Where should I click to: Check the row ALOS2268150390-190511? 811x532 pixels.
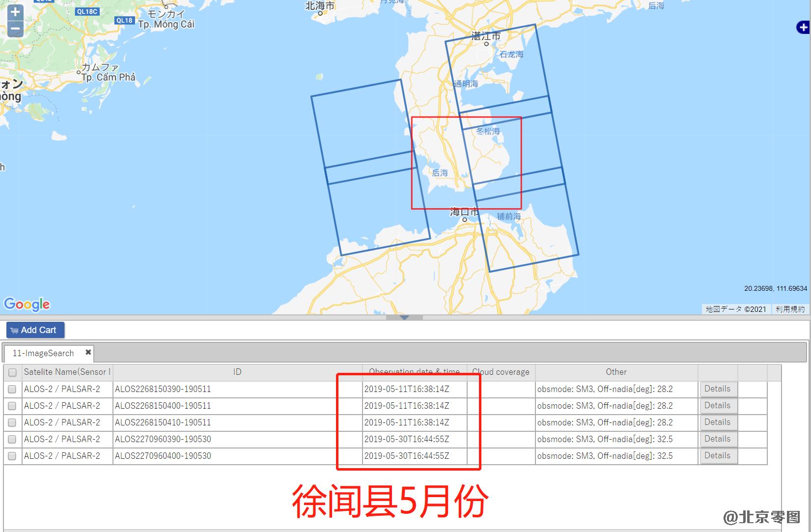(12, 389)
